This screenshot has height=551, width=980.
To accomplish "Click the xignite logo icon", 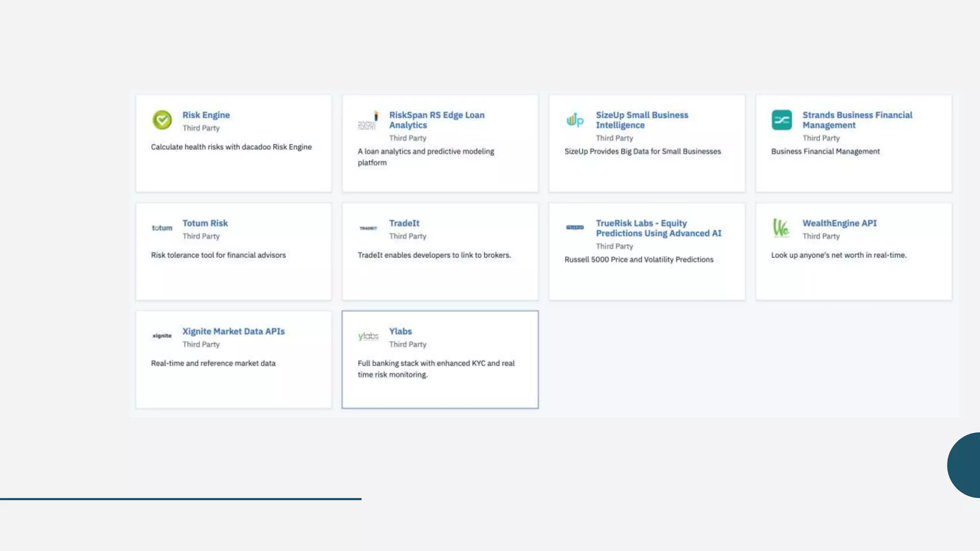I will [162, 336].
